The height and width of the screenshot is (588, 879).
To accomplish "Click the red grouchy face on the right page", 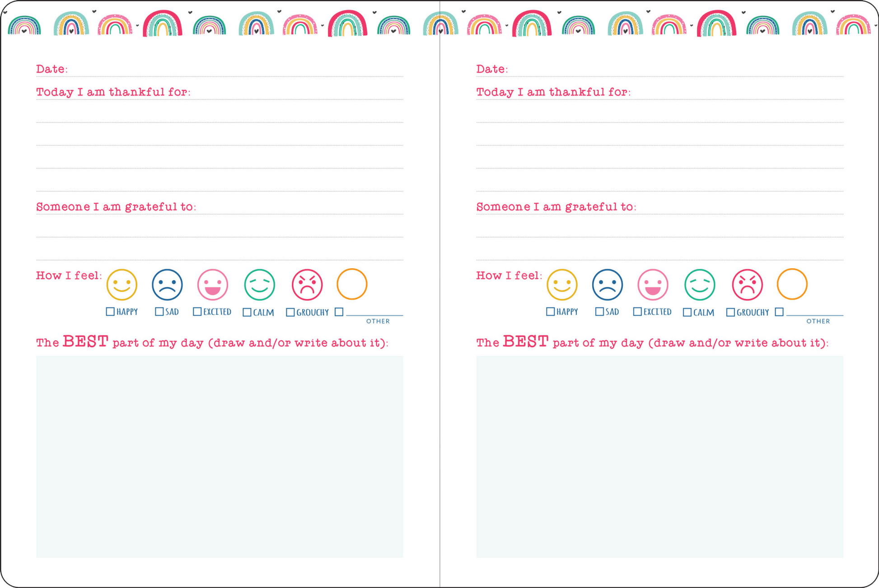I will 747,284.
